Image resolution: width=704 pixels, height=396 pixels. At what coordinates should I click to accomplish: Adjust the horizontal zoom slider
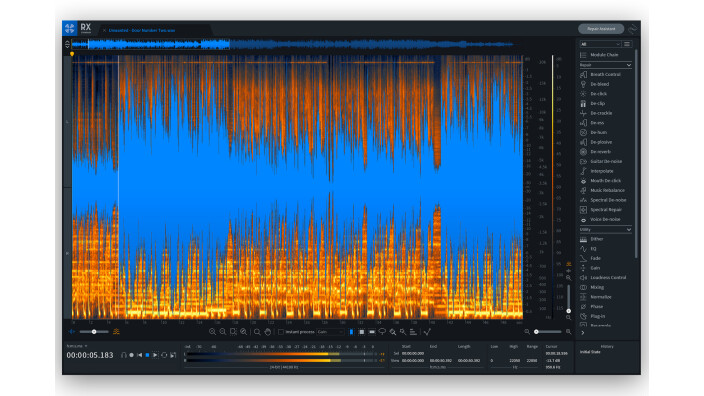548,332
